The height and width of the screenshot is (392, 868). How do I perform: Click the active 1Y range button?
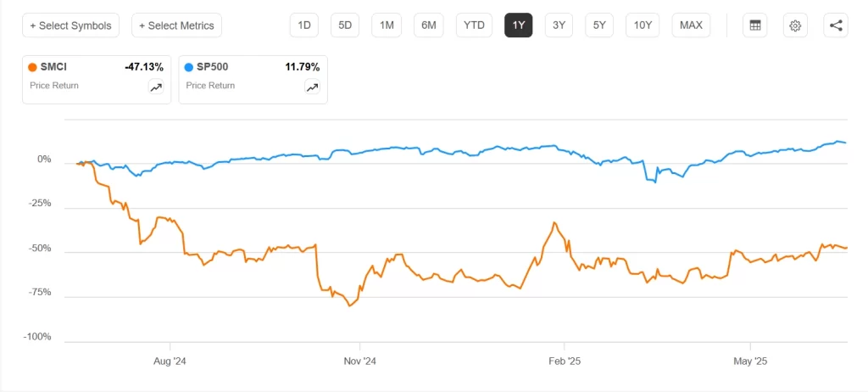[518, 25]
